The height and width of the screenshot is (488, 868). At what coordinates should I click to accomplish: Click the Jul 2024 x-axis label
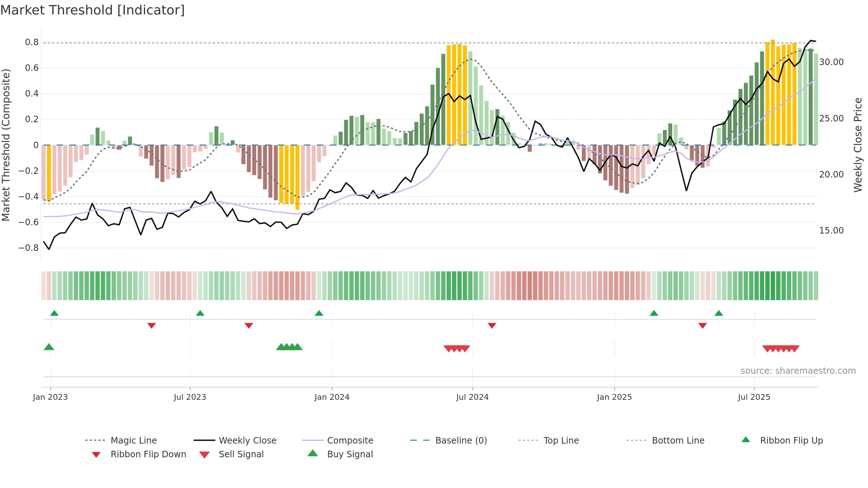click(x=472, y=397)
